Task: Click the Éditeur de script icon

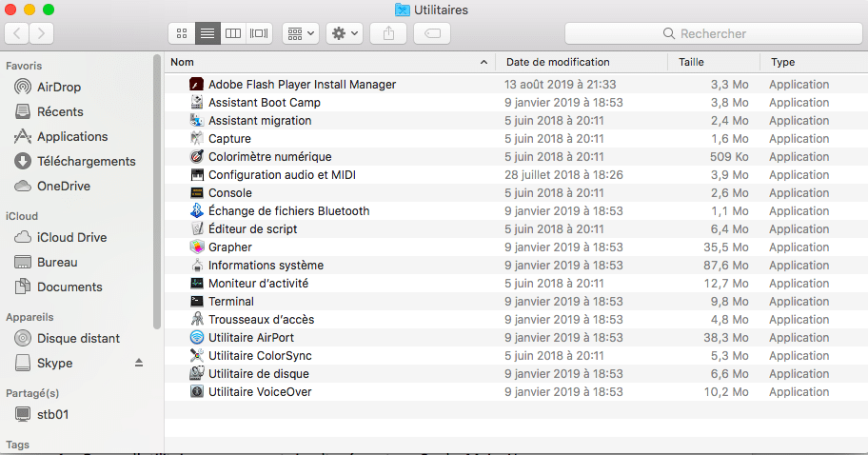Action: [x=196, y=228]
